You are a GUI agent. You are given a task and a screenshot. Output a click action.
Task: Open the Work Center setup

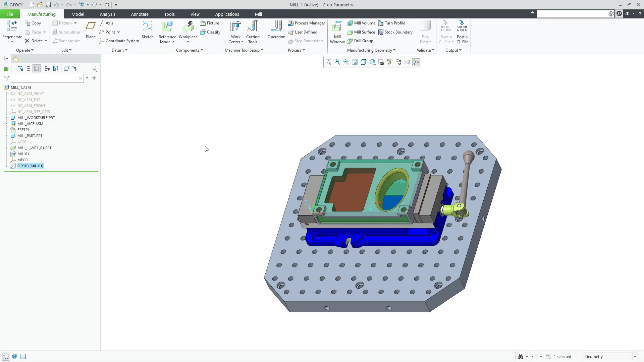235,33
